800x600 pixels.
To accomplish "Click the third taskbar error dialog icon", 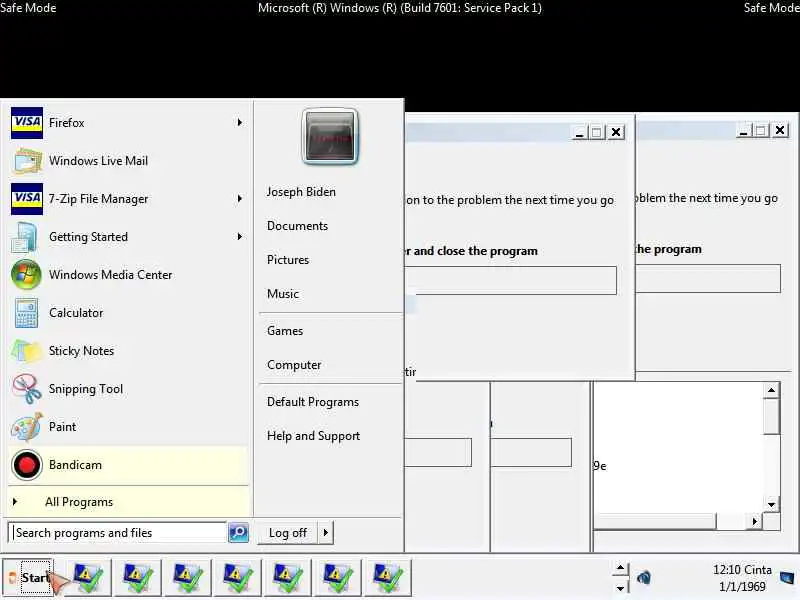I will (188, 578).
